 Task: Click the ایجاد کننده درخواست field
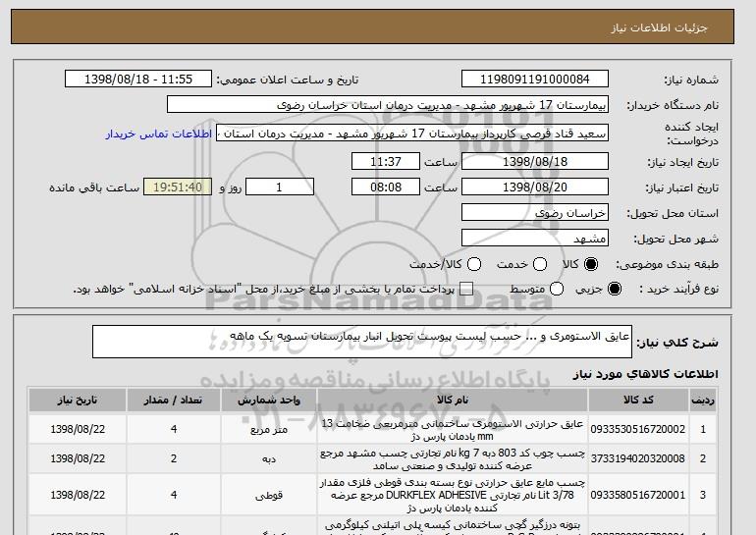(x=412, y=134)
